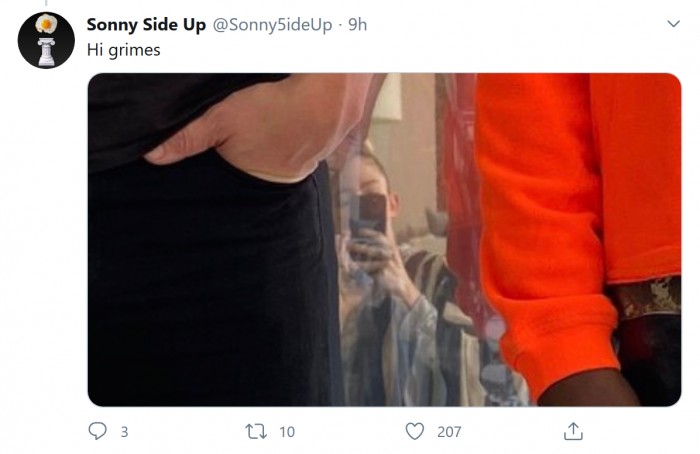The image size is (700, 454).
Task: Like the tweet with heart icon
Action: [415, 431]
